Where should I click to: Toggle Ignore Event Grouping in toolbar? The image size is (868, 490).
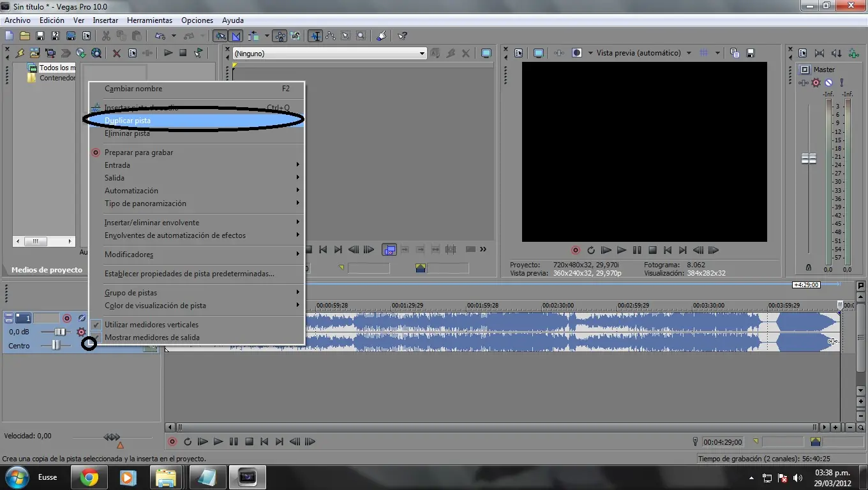(x=295, y=36)
